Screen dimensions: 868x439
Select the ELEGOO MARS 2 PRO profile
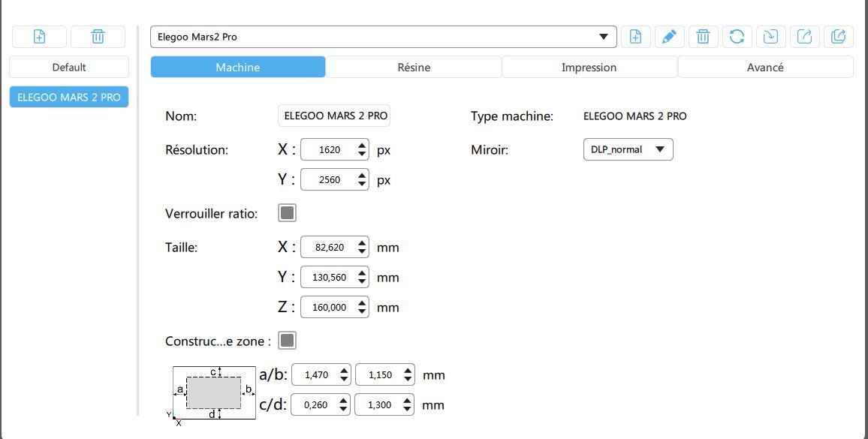click(69, 97)
